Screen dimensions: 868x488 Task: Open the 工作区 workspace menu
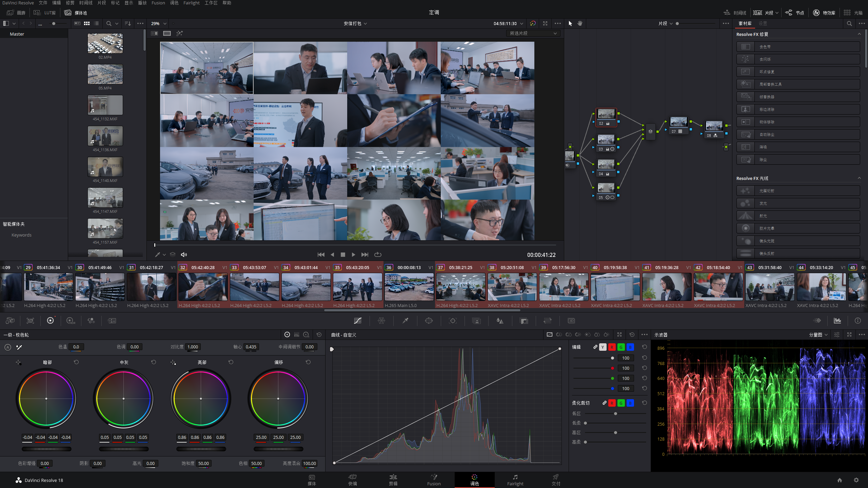click(x=211, y=3)
